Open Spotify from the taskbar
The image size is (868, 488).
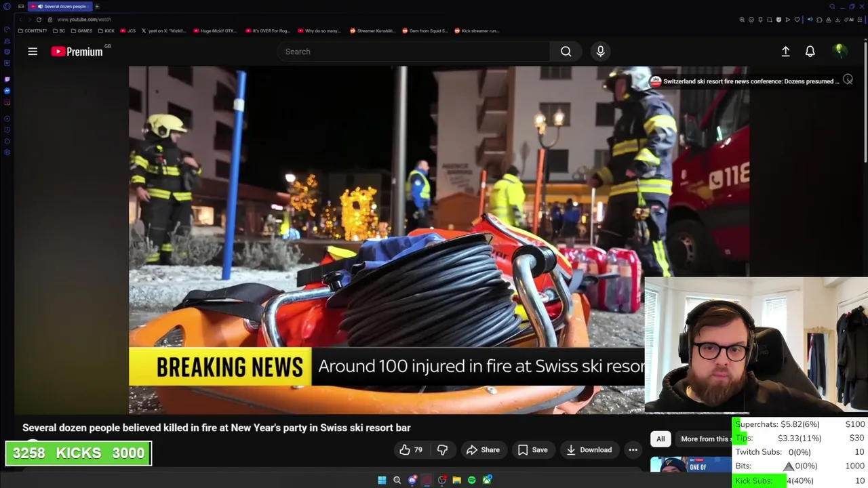pyautogui.click(x=472, y=480)
